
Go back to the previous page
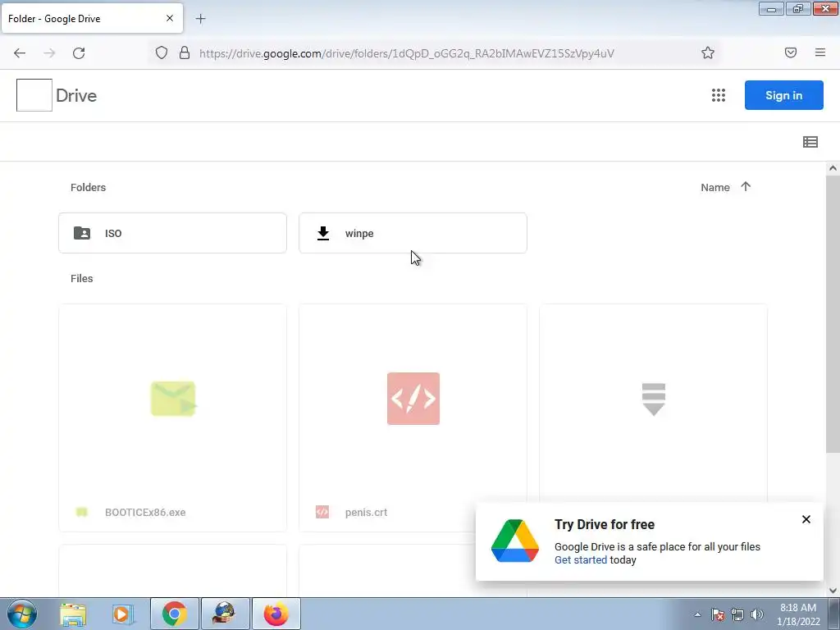[20, 53]
